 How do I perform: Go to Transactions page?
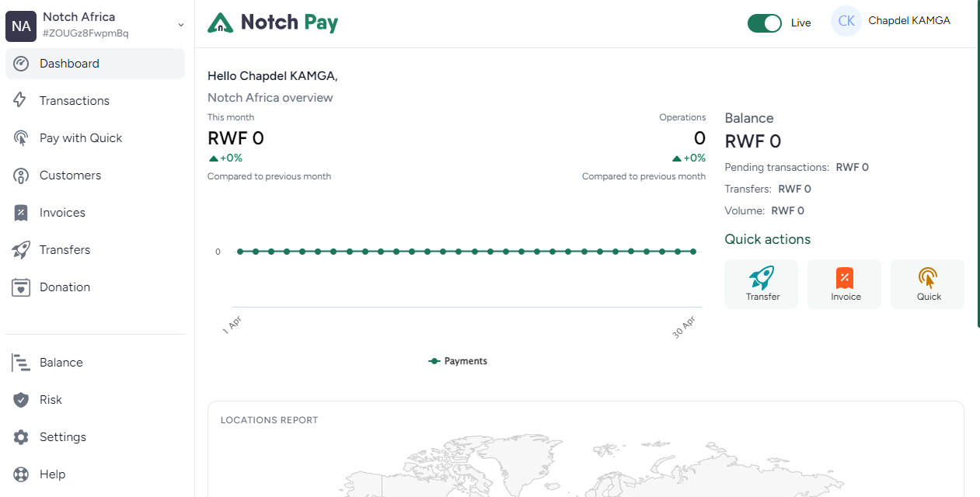(95, 101)
